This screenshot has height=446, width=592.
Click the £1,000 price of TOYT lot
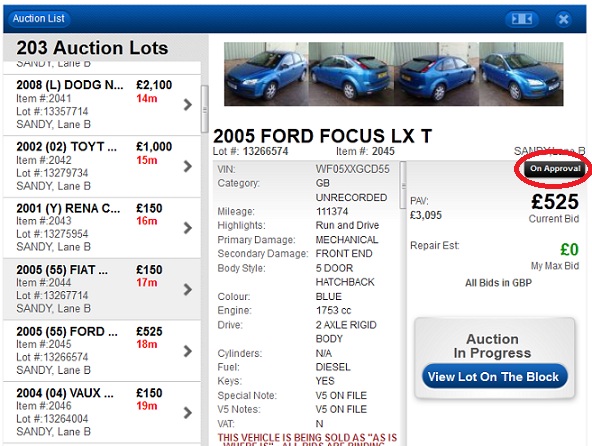[x=154, y=147]
